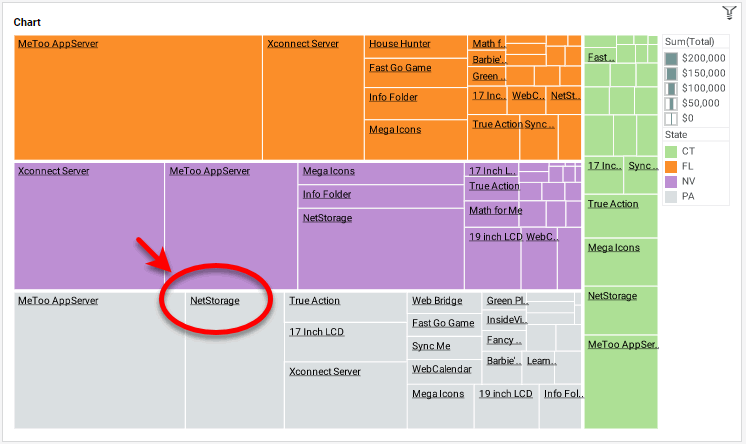Pick the gray PA legend swatch
The height and width of the screenshot is (444, 746).
(671, 196)
